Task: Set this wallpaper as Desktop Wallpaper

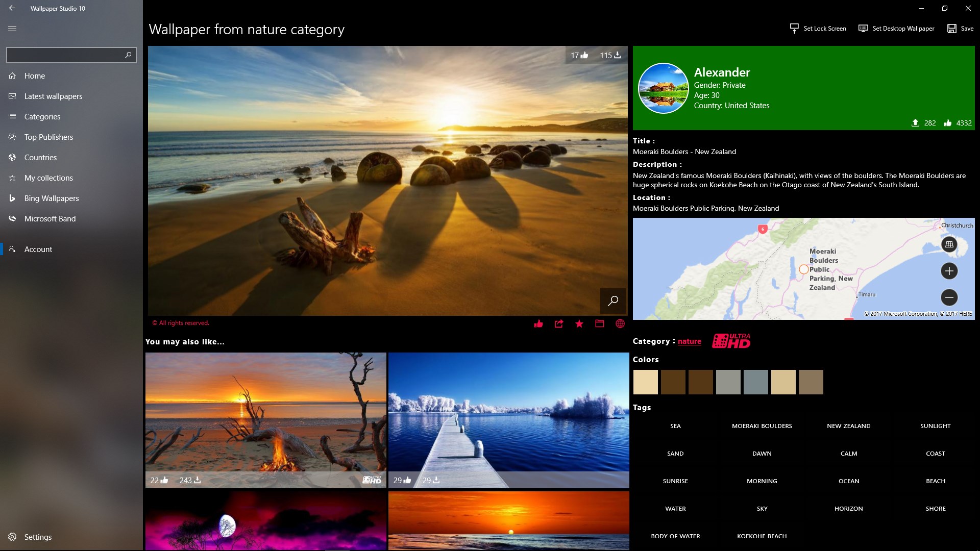Action: click(x=896, y=29)
